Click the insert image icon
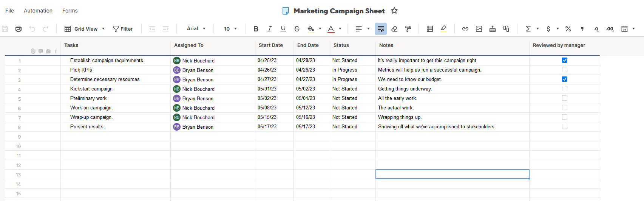This screenshot has height=201, width=644. point(479,29)
